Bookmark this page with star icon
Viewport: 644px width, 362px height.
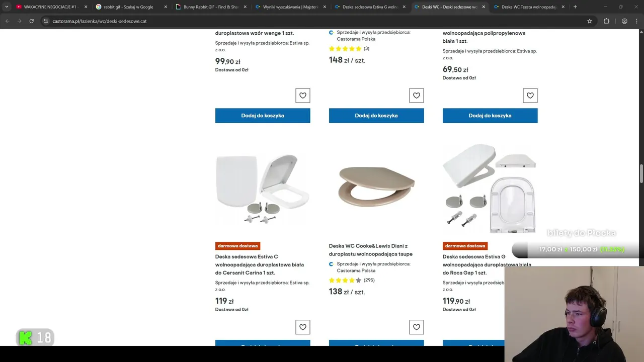click(590, 21)
